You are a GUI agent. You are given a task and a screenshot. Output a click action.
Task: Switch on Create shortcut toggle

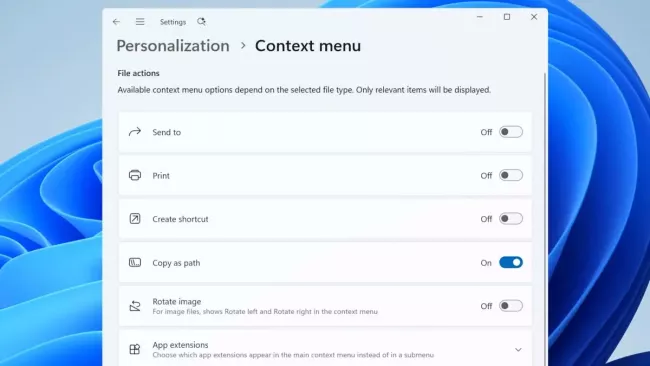(511, 219)
